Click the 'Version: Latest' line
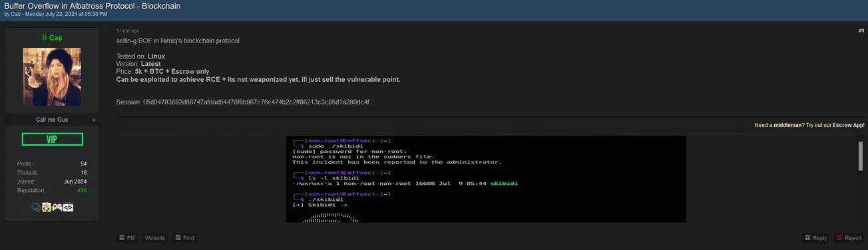Viewport: 868px width, 250px height. pos(138,64)
